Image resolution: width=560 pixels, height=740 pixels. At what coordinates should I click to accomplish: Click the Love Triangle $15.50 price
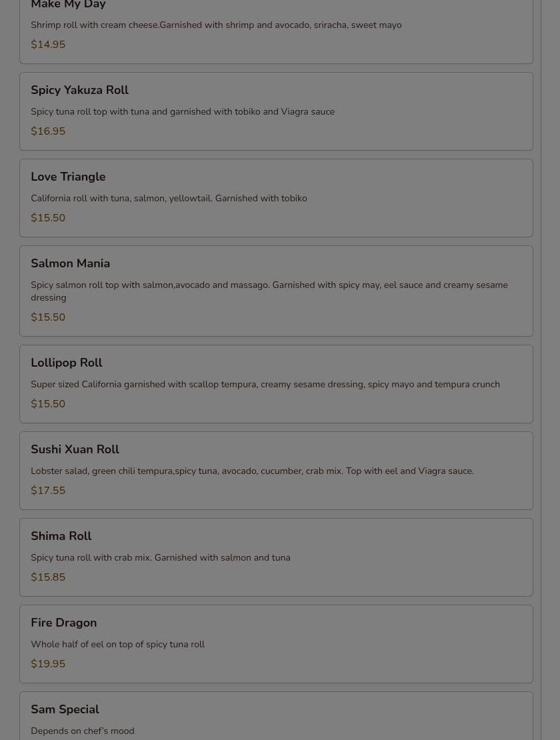pos(48,218)
